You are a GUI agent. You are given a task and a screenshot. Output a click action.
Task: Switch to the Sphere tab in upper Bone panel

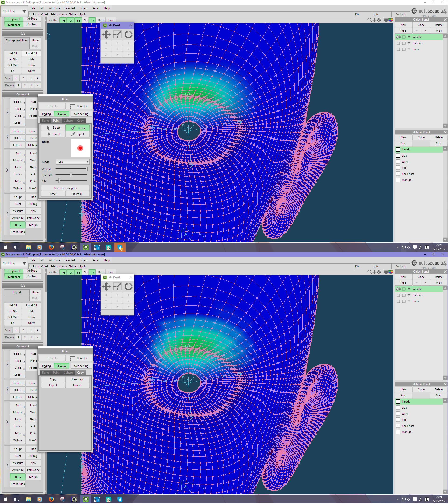click(68, 121)
